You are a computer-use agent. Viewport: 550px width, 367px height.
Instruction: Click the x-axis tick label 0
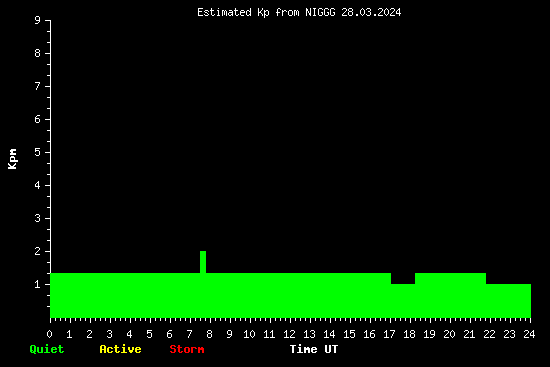pyautogui.click(x=49, y=334)
